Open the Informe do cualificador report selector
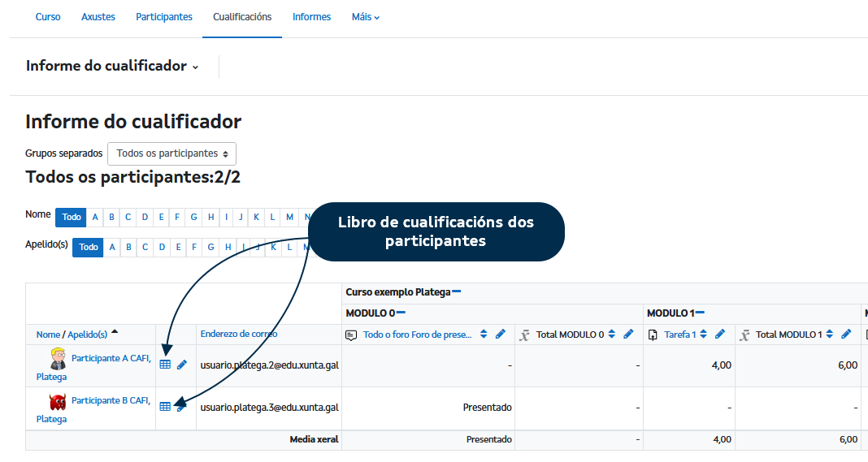Viewport: 868px width, 462px height. pyautogui.click(x=112, y=66)
